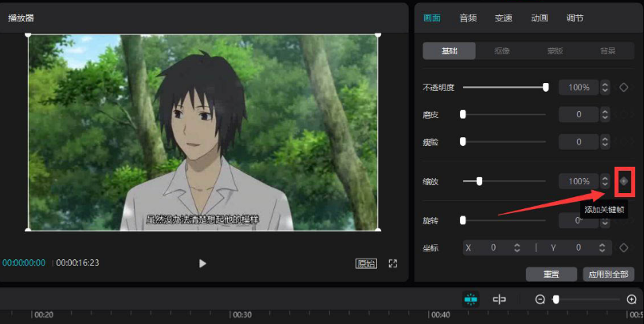Click the 磨皮 value field
The width and height of the screenshot is (644, 324).
point(579,114)
